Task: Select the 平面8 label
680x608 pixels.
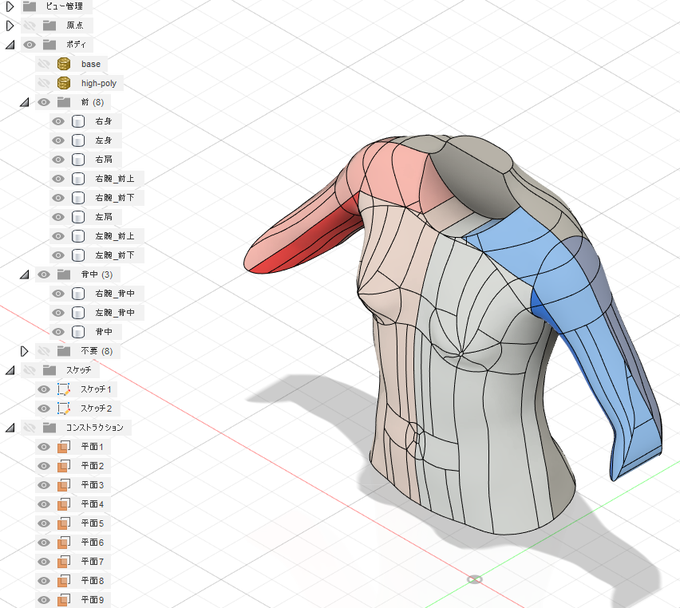Action: 92,581
